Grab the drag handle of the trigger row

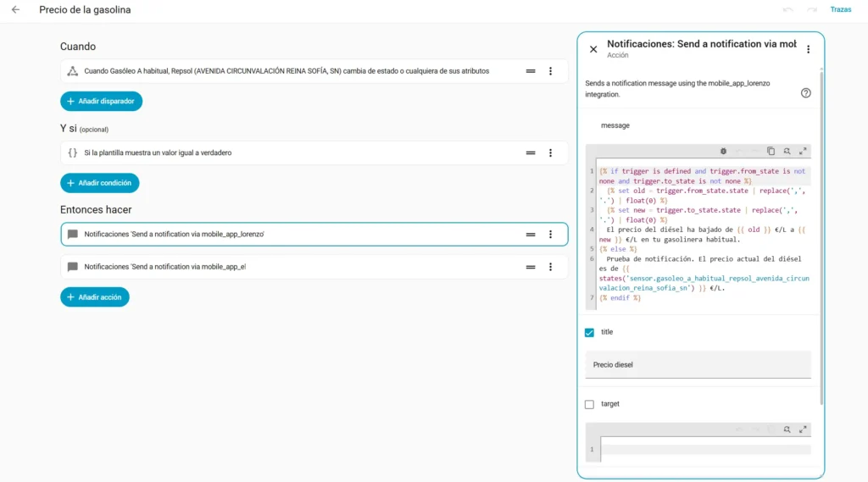pyautogui.click(x=531, y=71)
